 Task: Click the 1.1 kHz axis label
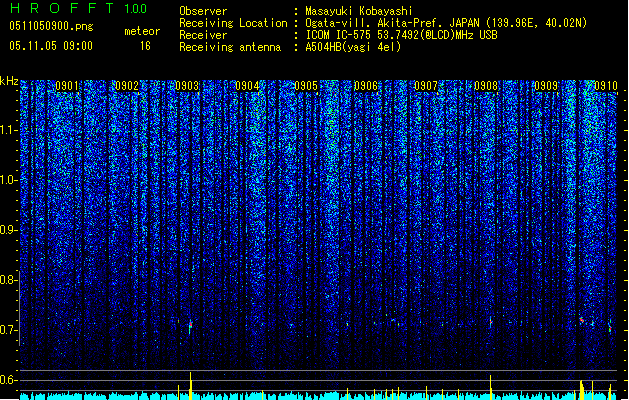click(9, 130)
